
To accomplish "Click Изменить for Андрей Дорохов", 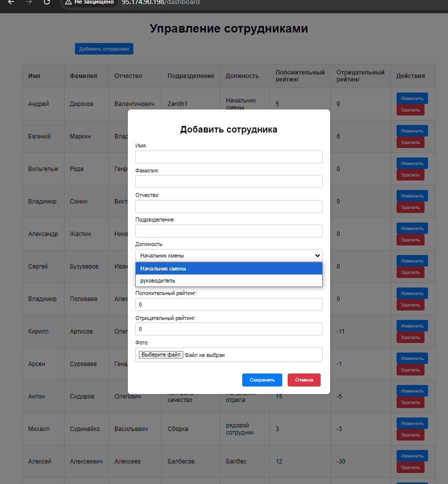I will [412, 98].
